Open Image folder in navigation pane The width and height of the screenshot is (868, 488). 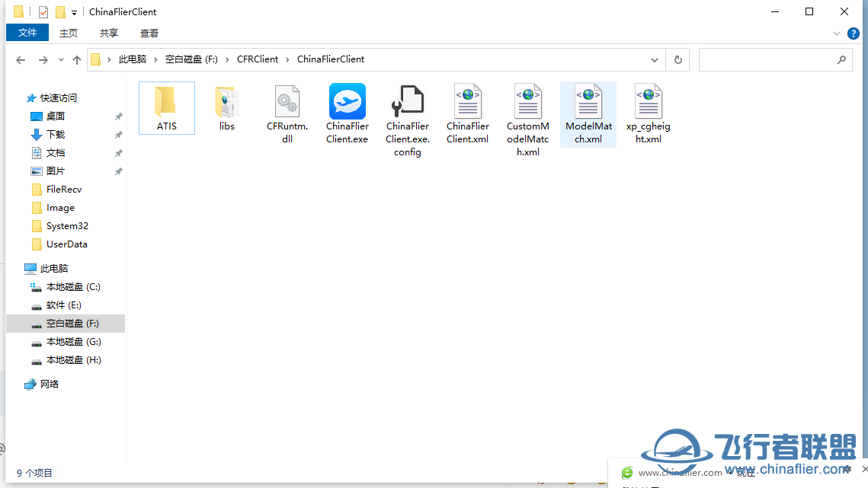pyautogui.click(x=60, y=208)
